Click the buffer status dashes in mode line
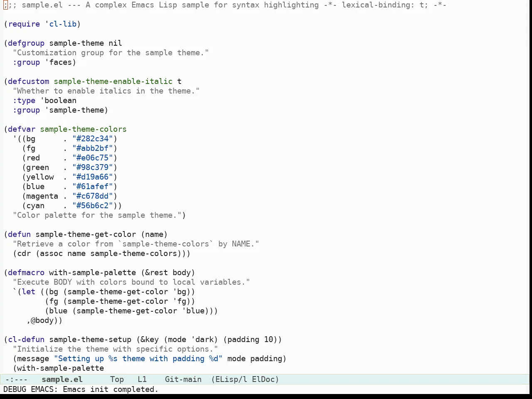The height and width of the screenshot is (399, 532). click(17, 379)
